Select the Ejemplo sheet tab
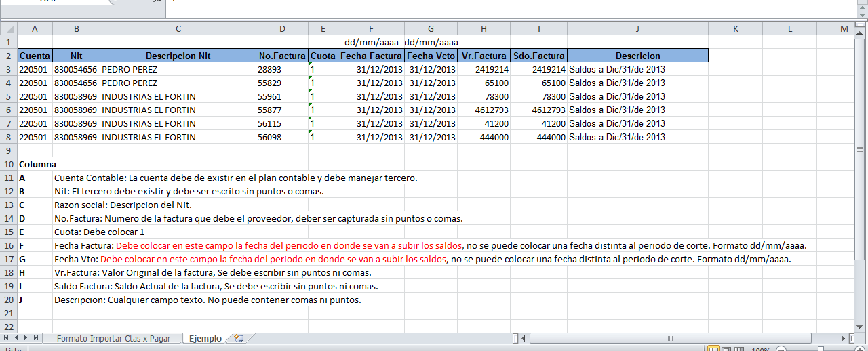The image size is (868, 351). [205, 338]
